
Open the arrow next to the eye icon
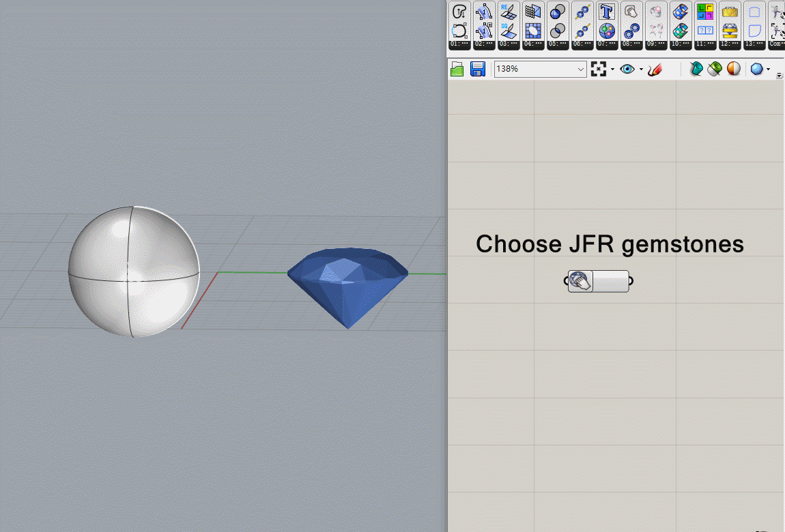[x=641, y=70]
